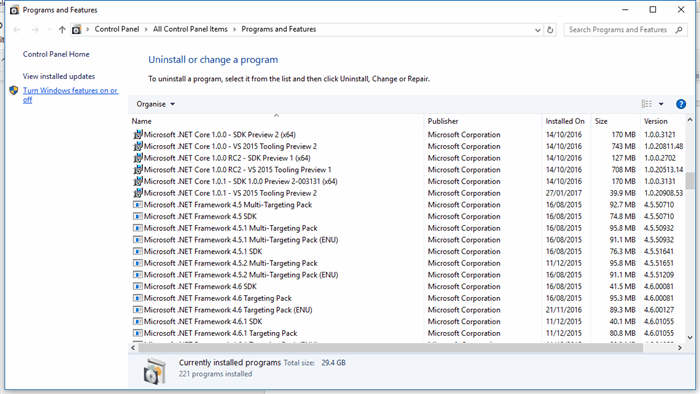Select Microsoft .NET Core 1.0.0 SDK Preview 2 icon

click(138, 134)
